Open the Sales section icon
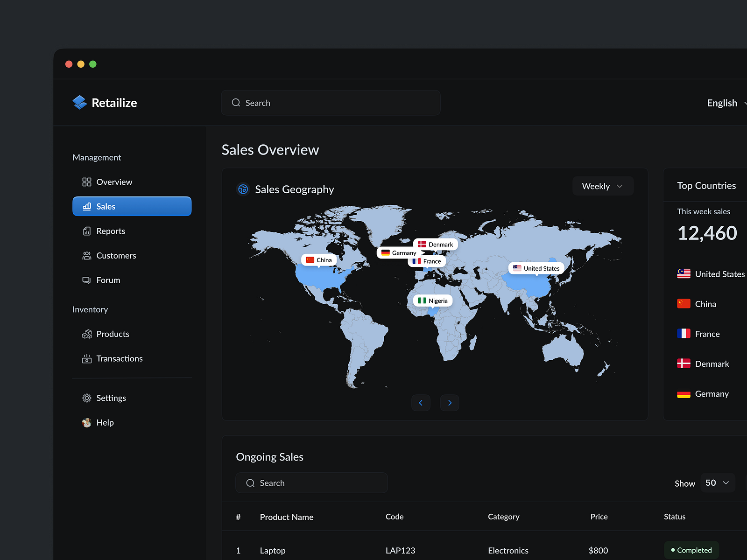747x560 pixels. tap(87, 206)
